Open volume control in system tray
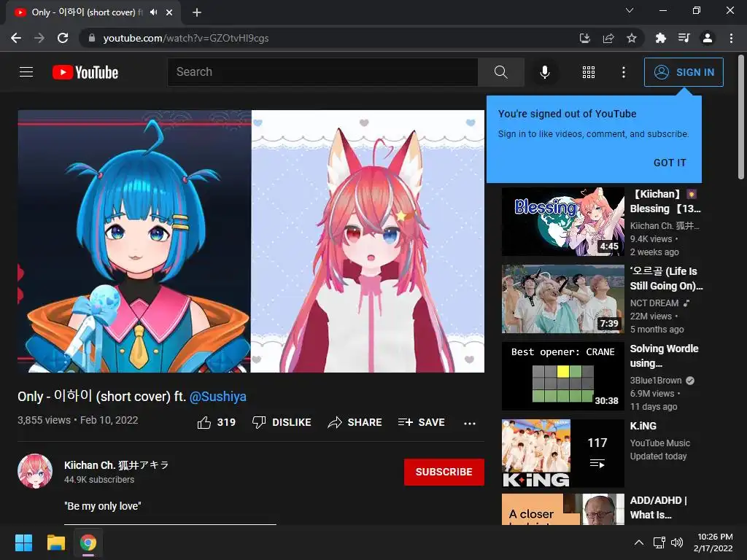 (x=676, y=542)
